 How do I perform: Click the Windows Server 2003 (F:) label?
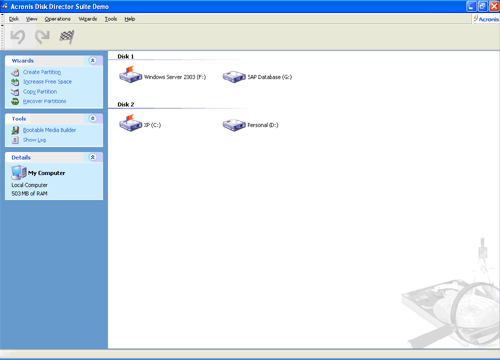(175, 77)
